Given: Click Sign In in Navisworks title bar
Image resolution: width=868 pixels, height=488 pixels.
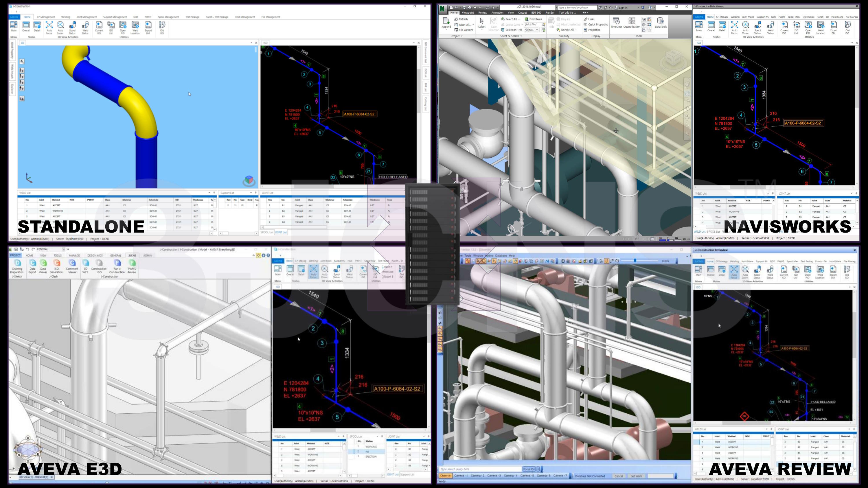Looking at the screenshot, I should pos(621,8).
